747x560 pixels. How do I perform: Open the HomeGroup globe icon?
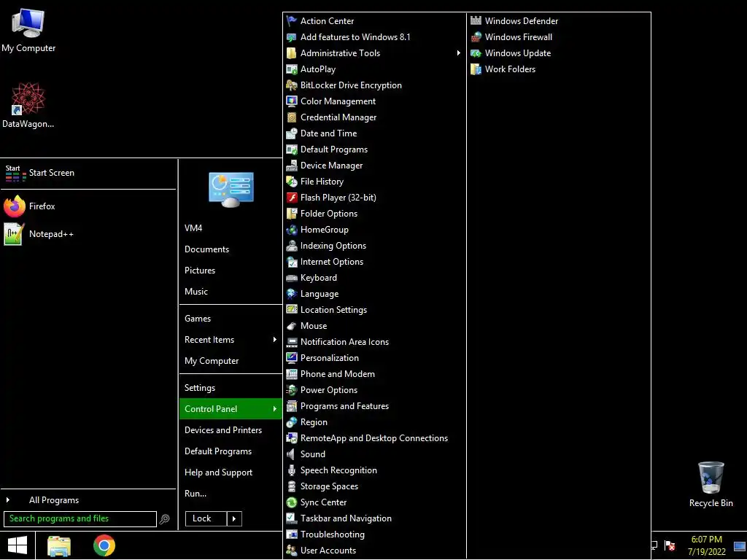coord(292,230)
